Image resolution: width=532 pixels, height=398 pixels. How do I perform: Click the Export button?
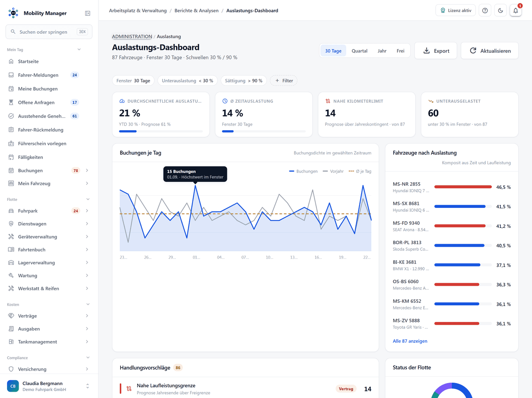point(436,51)
